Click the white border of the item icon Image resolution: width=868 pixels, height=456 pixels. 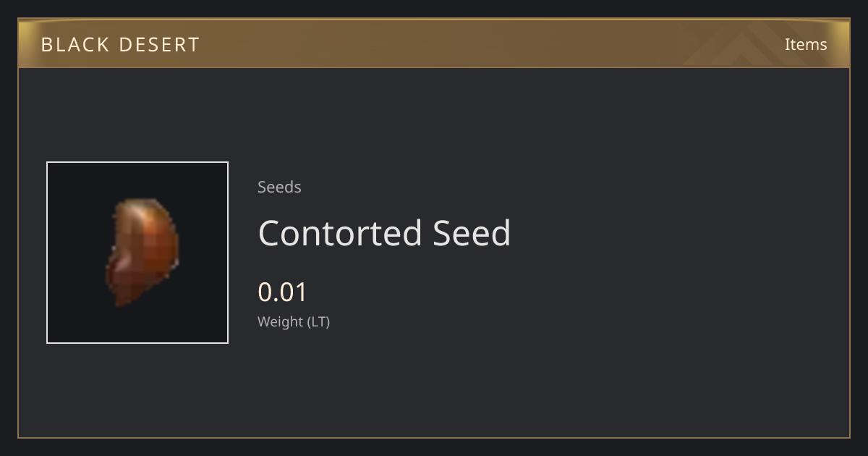(137, 162)
